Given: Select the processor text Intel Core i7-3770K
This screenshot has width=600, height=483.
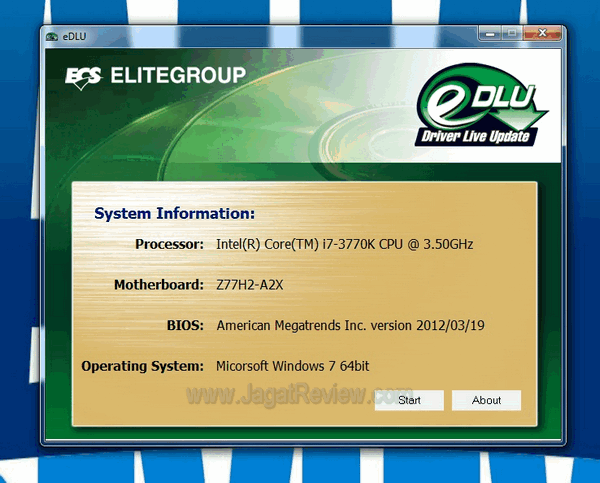Looking at the screenshot, I should coord(345,244).
